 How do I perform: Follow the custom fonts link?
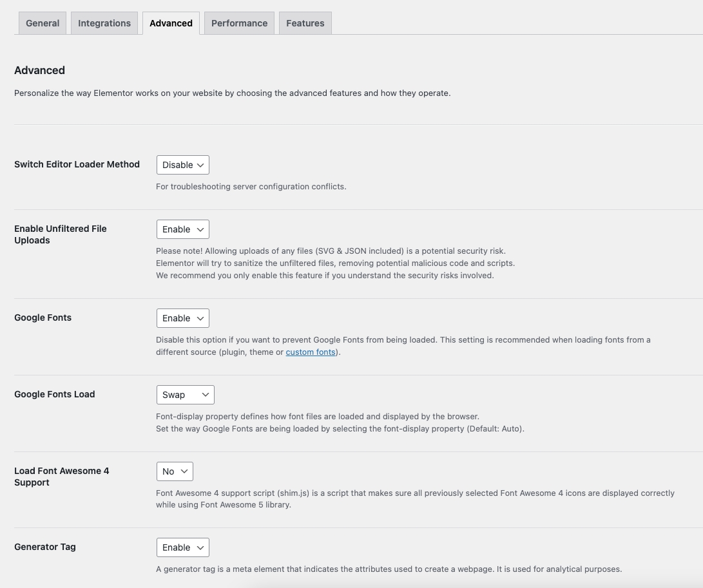pyautogui.click(x=311, y=352)
